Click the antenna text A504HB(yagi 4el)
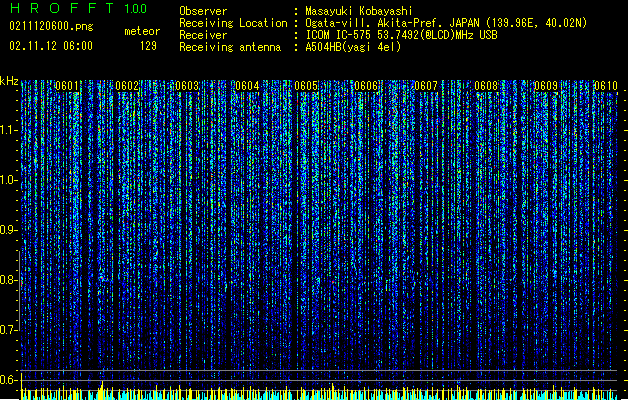The image size is (629, 400). [x=353, y=47]
